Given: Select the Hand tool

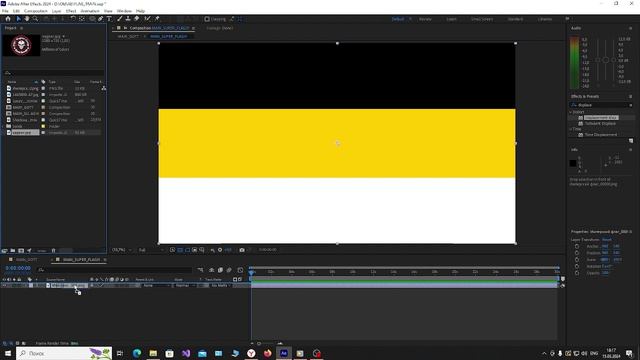Looking at the screenshot, I should pos(27,19).
